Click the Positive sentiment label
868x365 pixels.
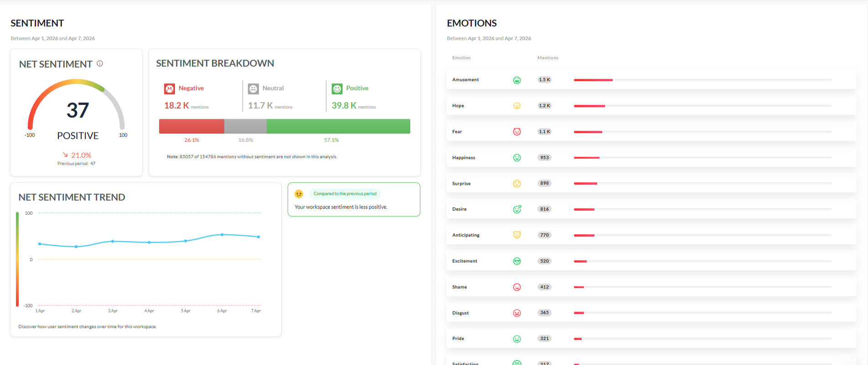coord(357,88)
